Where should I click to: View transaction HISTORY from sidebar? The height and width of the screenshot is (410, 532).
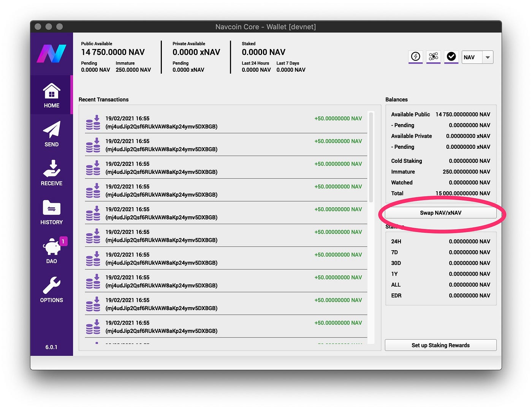tap(52, 212)
